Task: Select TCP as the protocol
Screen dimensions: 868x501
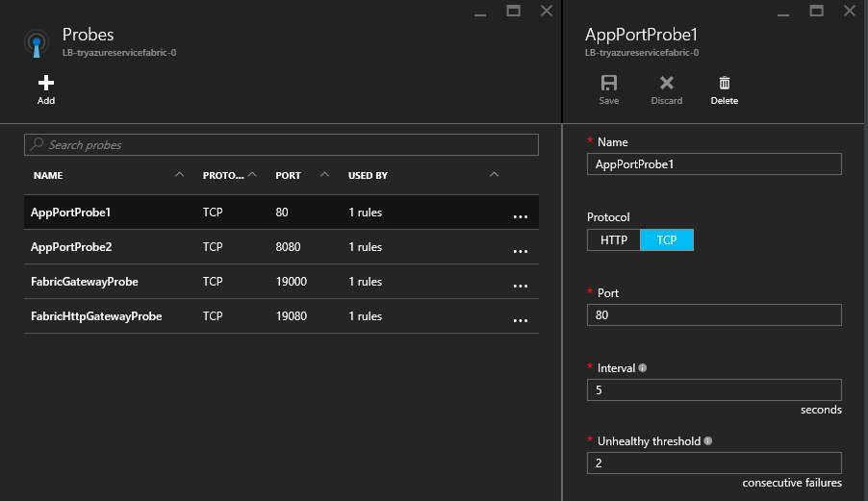Action: click(x=666, y=240)
